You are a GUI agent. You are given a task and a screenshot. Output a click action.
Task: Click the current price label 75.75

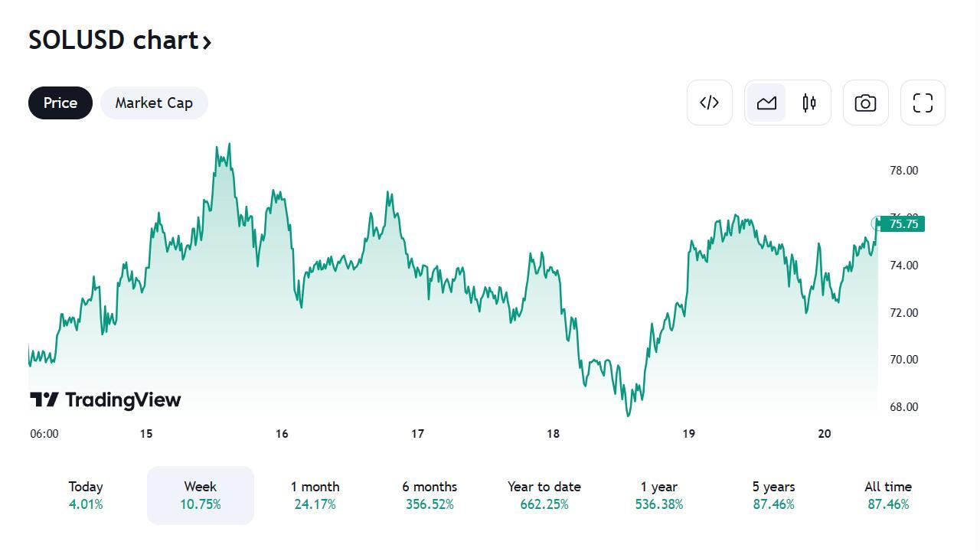pos(903,224)
